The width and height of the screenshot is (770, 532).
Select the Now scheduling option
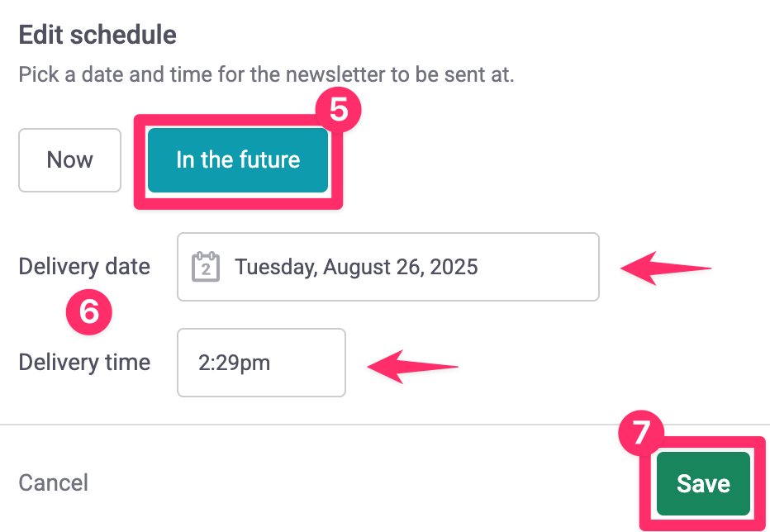tap(70, 159)
